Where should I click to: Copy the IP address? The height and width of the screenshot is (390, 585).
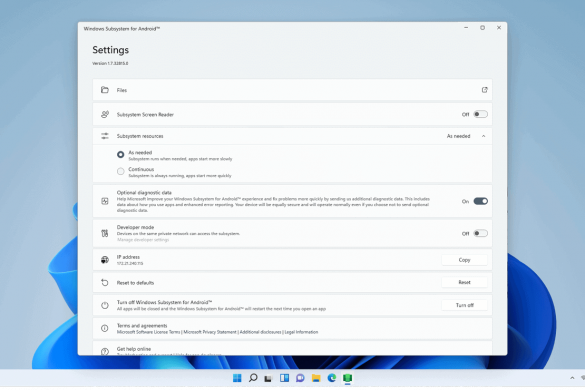click(464, 260)
